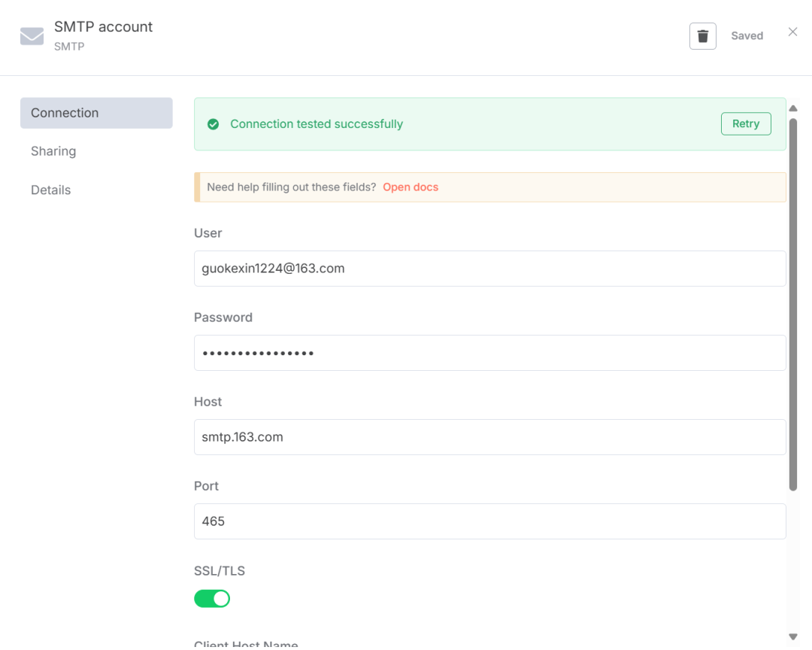
Task: Delete the SMTP account with trash icon
Action: point(702,36)
